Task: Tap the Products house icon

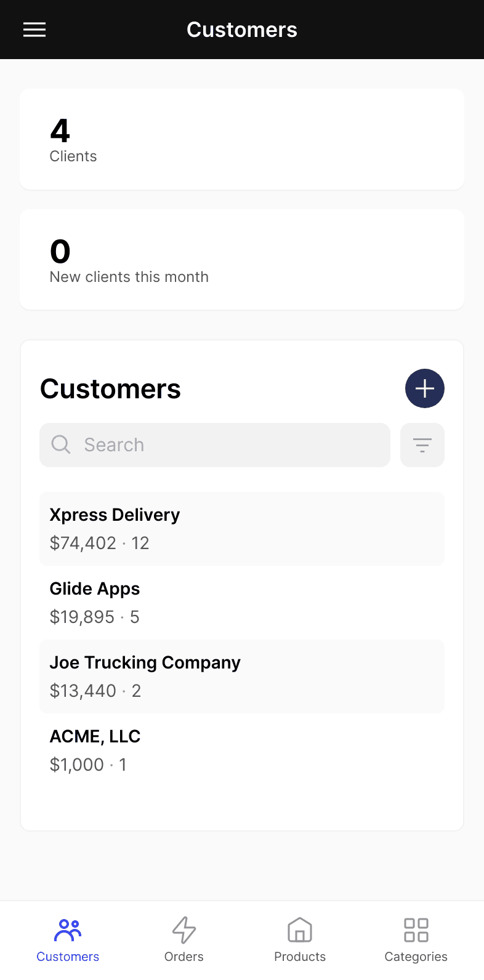Action: click(x=300, y=930)
